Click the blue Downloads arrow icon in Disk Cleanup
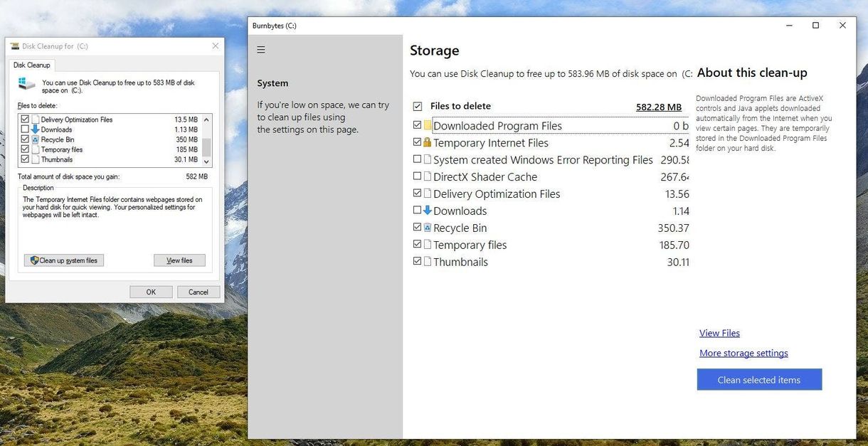 coord(35,129)
